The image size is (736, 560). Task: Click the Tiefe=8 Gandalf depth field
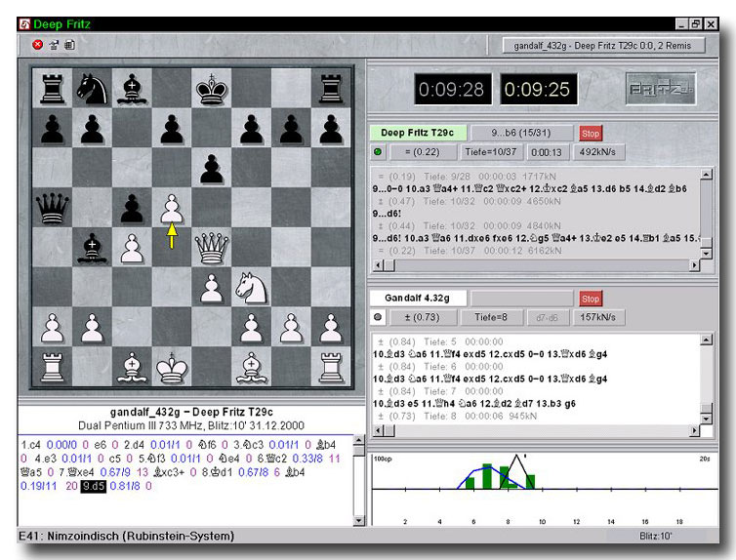tap(491, 317)
